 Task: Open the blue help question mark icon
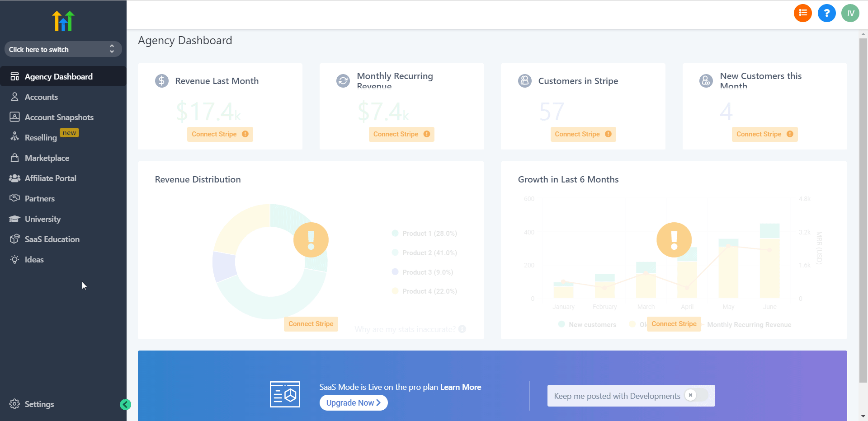826,13
